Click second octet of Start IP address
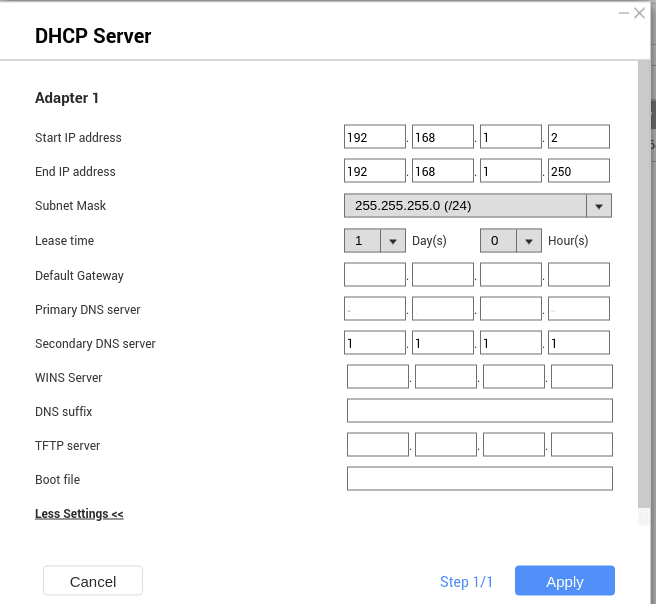 [443, 136]
